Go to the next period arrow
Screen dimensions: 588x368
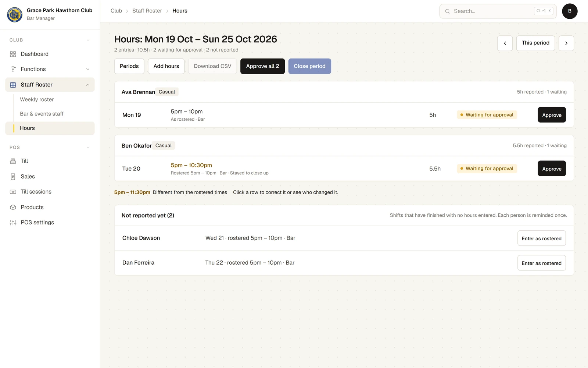point(566,43)
